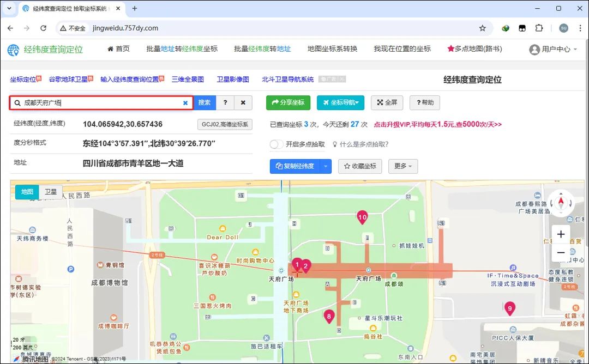This screenshot has width=589, height=364.
Task: Open the 坐标导航 dropdown
Action: coord(358,102)
